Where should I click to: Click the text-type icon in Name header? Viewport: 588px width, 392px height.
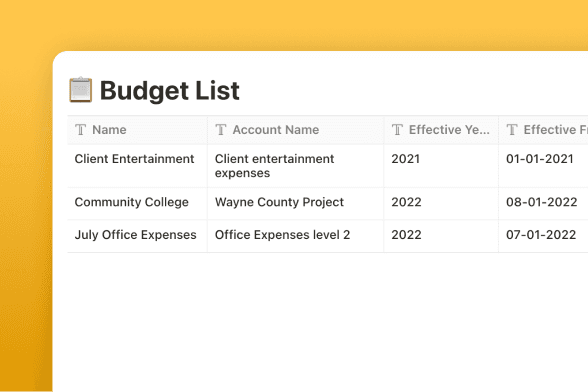click(80, 130)
